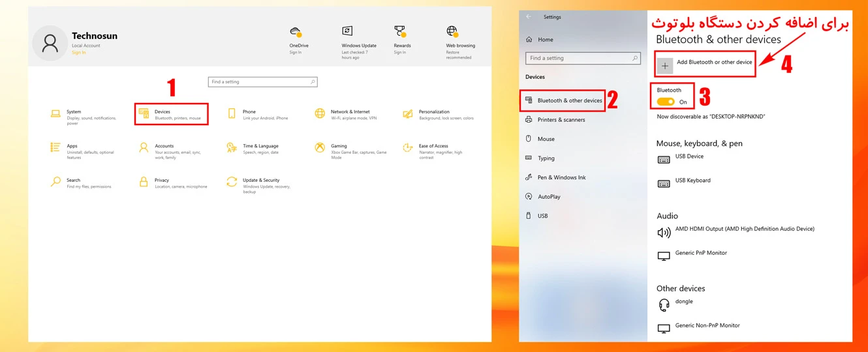This screenshot has width=868, height=352.
Task: Click the OneDrive Sign In text
Action: [x=296, y=52]
